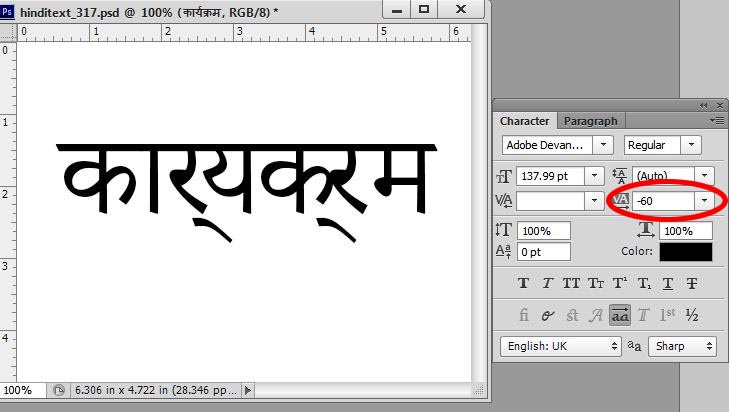Open the Character panel flyout menu
729x412 pixels.
pyautogui.click(x=716, y=121)
